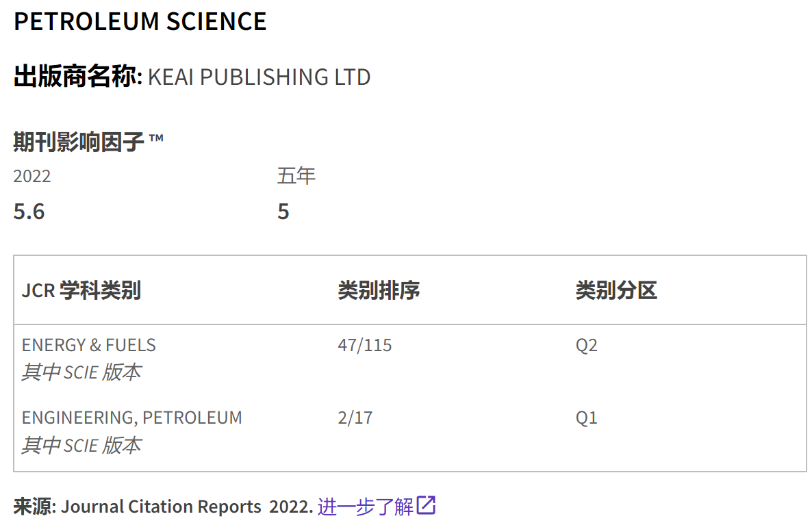This screenshot has height=525, width=812.
Task: Click the Q1 quartile value for ENGINEERING, PETROLEUM
Action: [x=586, y=418]
